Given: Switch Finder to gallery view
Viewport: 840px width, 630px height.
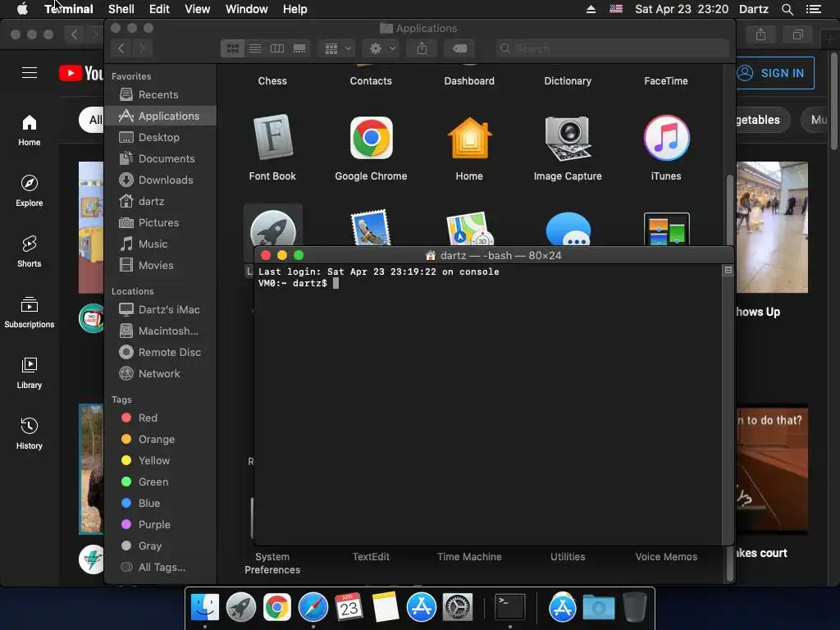Looking at the screenshot, I should coord(299,48).
